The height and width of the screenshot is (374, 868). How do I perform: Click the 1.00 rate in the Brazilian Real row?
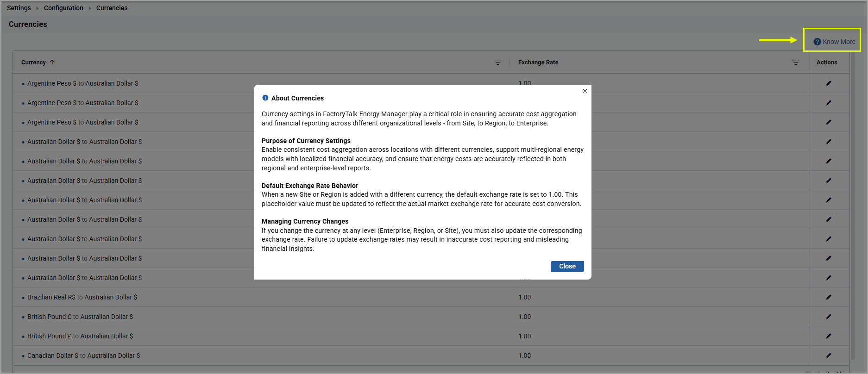coord(524,297)
